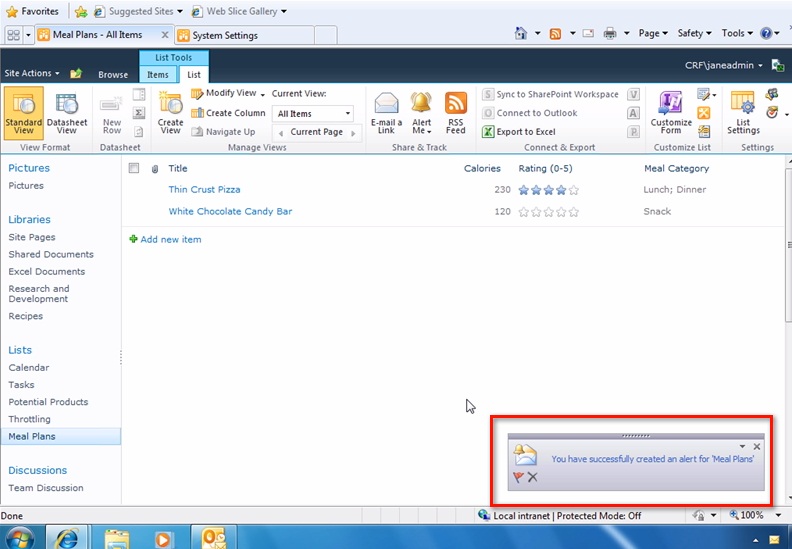Open Modify View
Viewport: 792px width, 549px height.
coord(228,93)
